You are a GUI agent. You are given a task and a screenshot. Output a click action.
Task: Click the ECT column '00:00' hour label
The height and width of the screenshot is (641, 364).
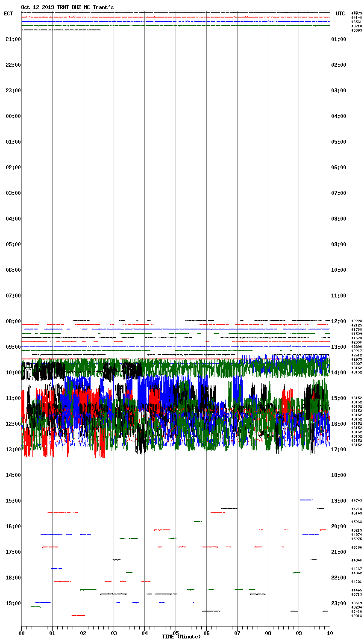coord(13,116)
